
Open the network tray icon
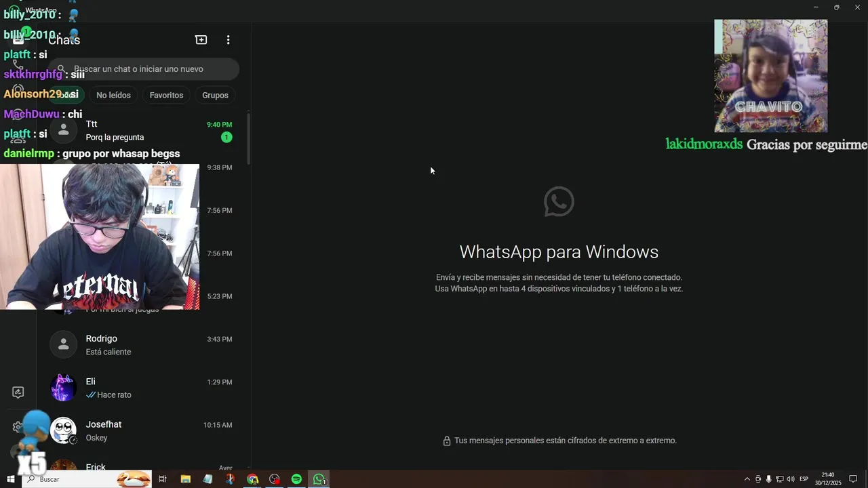tap(779, 479)
